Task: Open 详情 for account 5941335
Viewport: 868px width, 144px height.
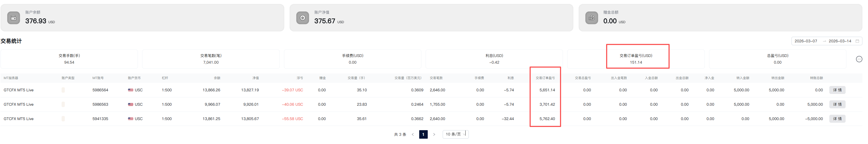Action: click(837, 119)
